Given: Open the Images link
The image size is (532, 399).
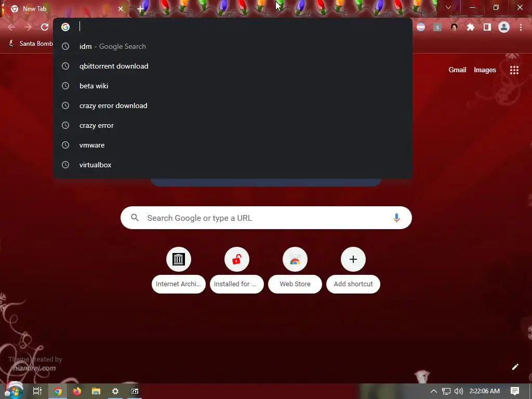Looking at the screenshot, I should pos(485,70).
